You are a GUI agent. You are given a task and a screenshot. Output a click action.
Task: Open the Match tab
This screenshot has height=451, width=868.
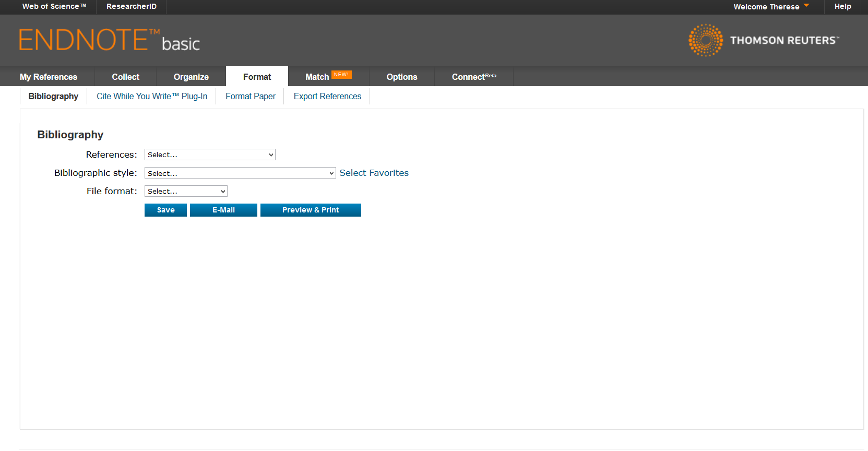pos(329,77)
